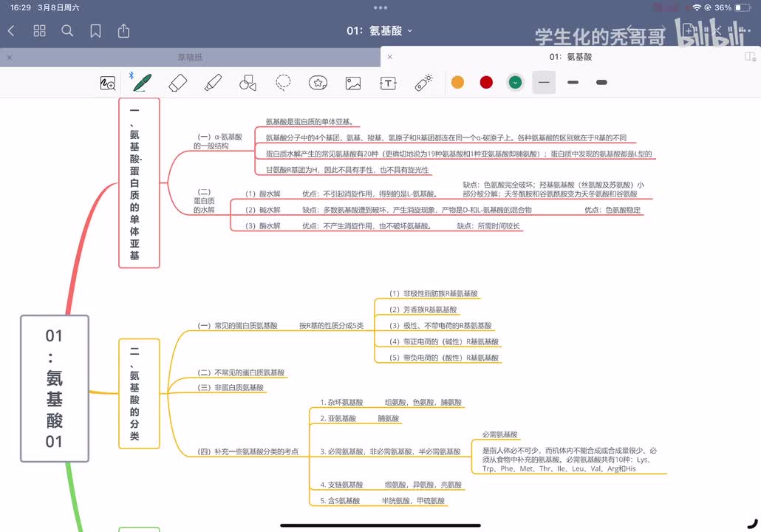761x532 pixels.
Task: Tap 氨基酸是蛋白质的单体亚基 line
Action: click(x=310, y=121)
